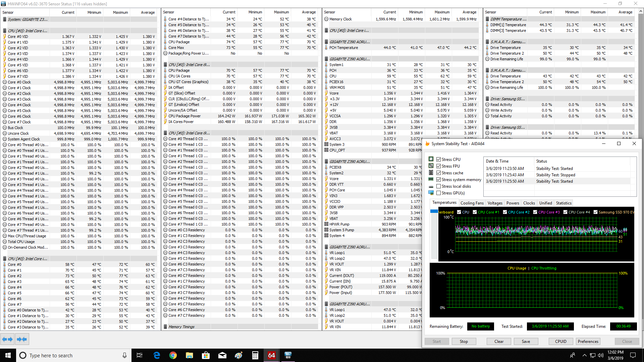The height and width of the screenshot is (362, 644).
Task: Uncheck the Stress CPU checkbox
Action: (x=438, y=160)
